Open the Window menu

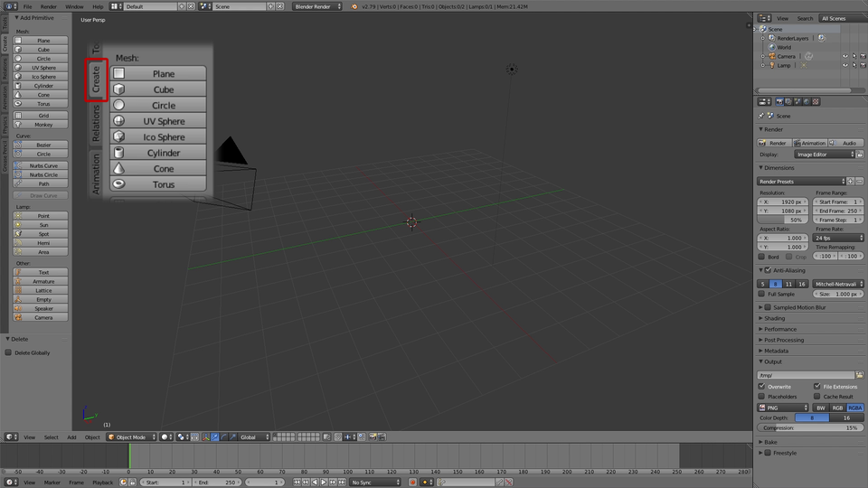74,6
